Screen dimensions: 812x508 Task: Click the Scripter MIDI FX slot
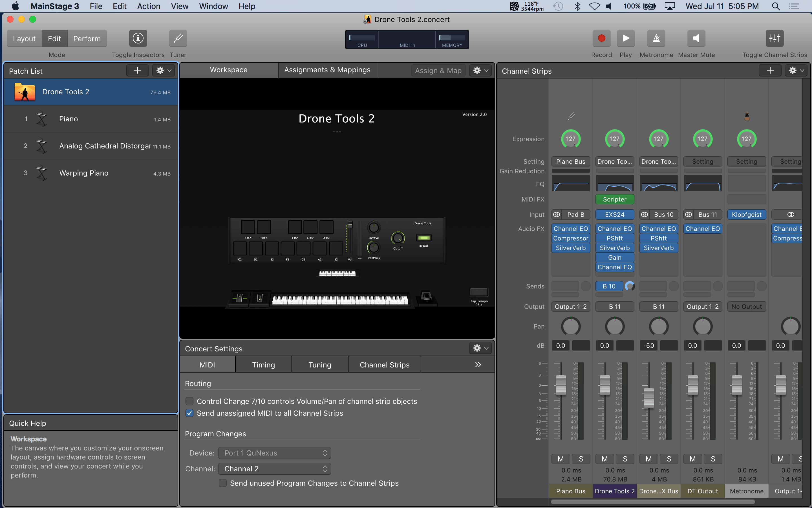615,199
